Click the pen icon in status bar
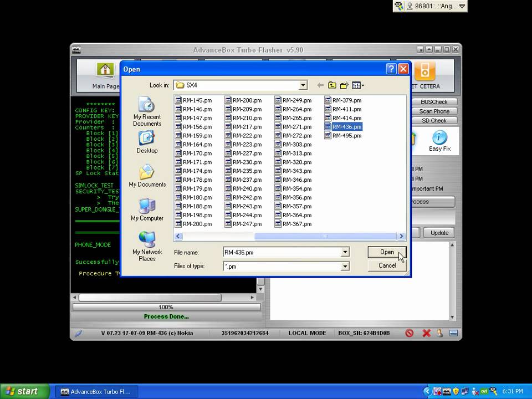The width and height of the screenshot is (532, 399). coord(78,333)
